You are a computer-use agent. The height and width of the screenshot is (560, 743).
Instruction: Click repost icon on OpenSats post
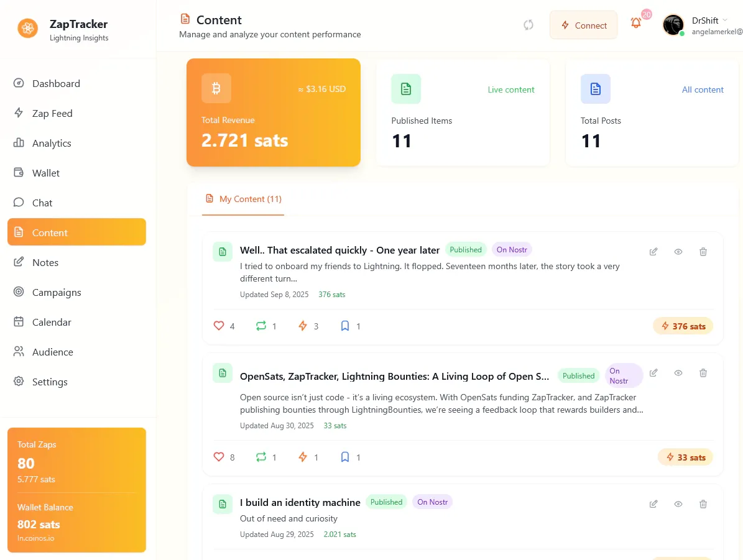coord(261,457)
